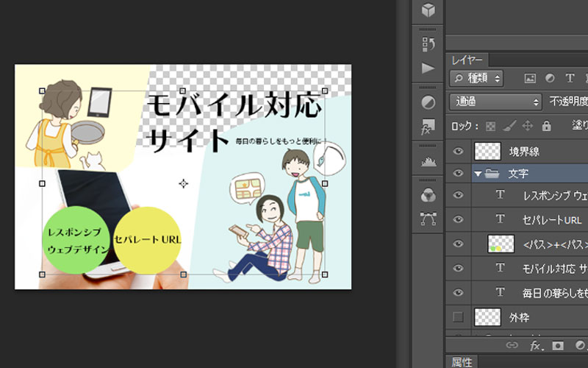Filter layers by type layer T icon

[570, 78]
